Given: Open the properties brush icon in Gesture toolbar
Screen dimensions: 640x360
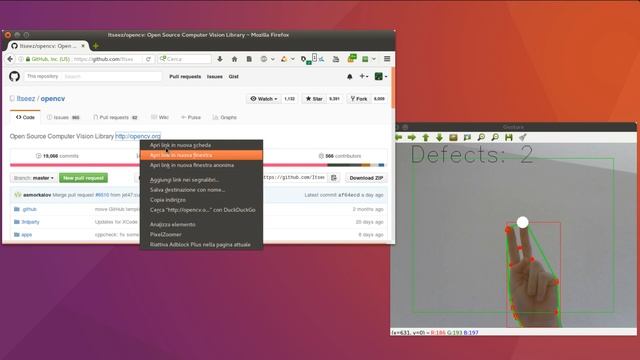Looking at the screenshot, I should tap(522, 138).
